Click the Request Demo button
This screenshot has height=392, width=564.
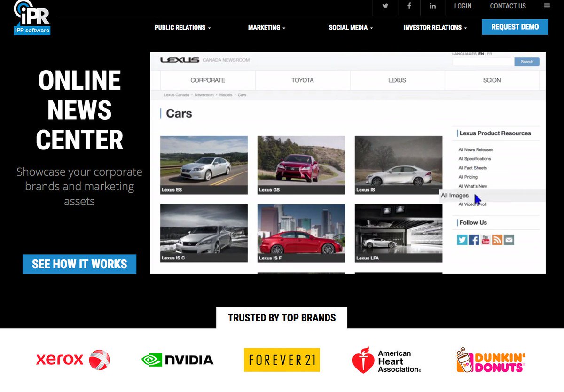coord(515,27)
